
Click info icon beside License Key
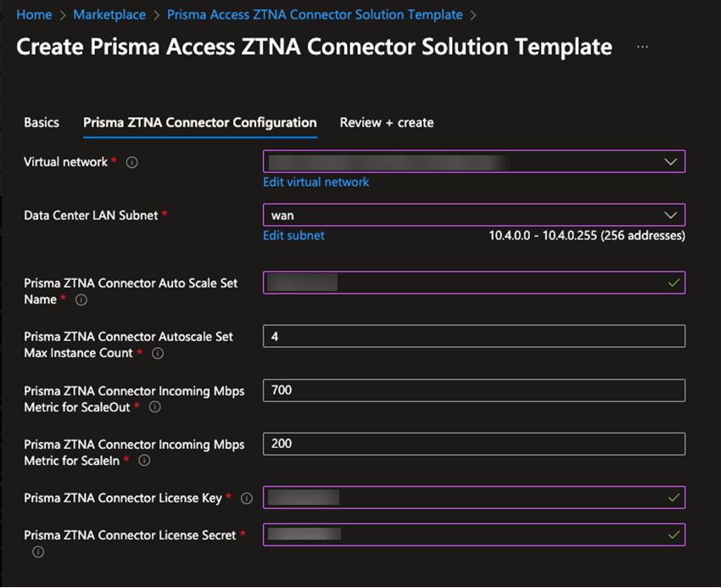247,498
